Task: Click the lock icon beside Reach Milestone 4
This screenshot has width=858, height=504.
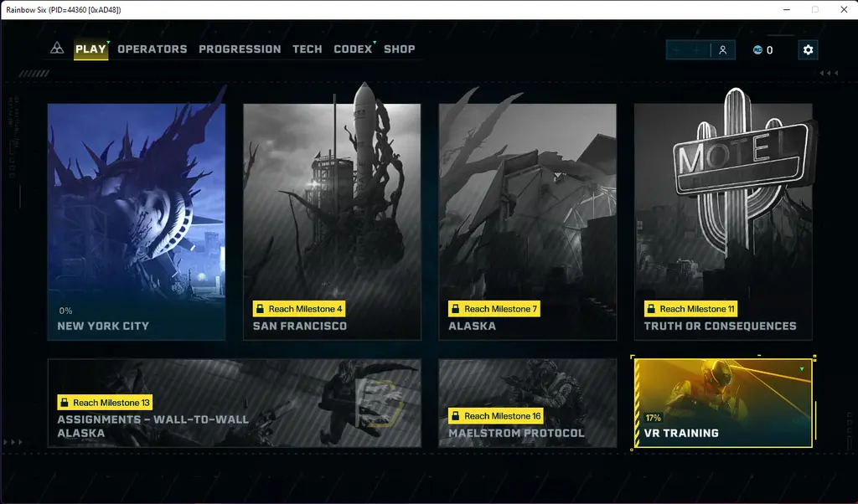Action: 260,309
